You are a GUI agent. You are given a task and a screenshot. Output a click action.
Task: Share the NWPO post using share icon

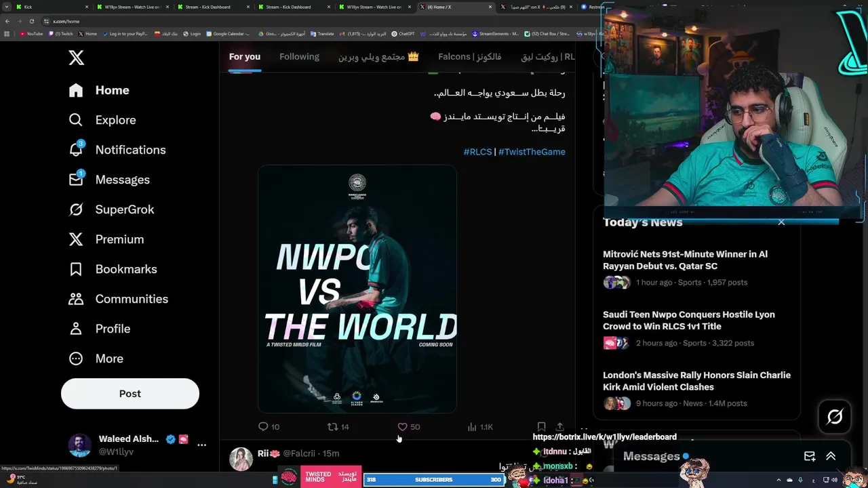point(559,426)
